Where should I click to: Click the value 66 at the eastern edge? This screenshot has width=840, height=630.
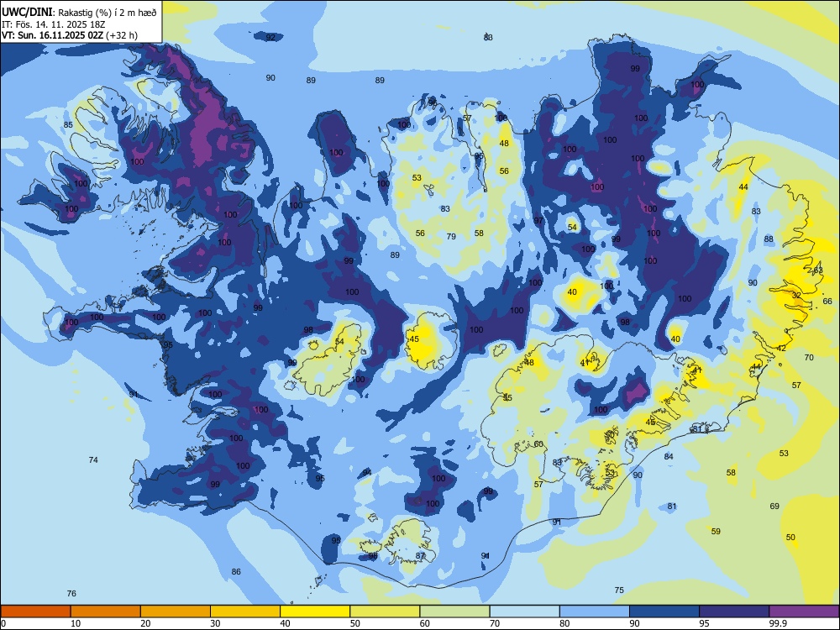(x=827, y=301)
